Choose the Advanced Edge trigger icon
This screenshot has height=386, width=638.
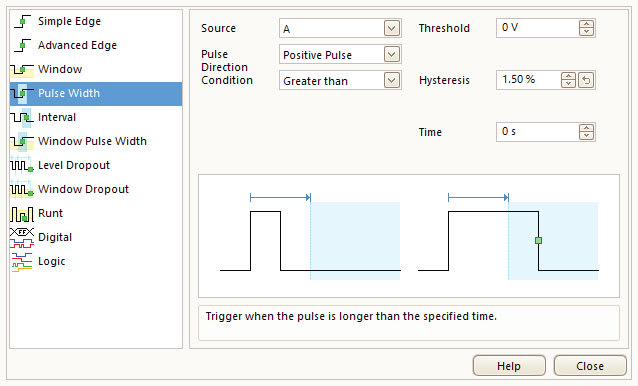coord(22,45)
